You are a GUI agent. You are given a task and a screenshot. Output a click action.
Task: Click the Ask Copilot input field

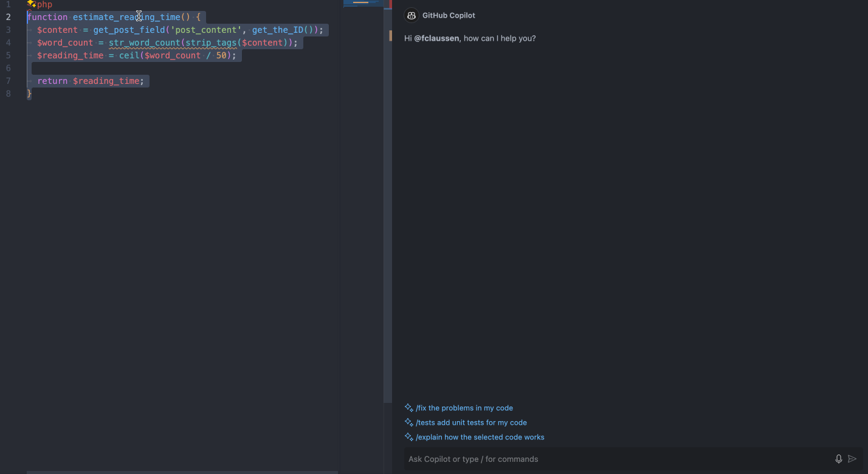608,459
